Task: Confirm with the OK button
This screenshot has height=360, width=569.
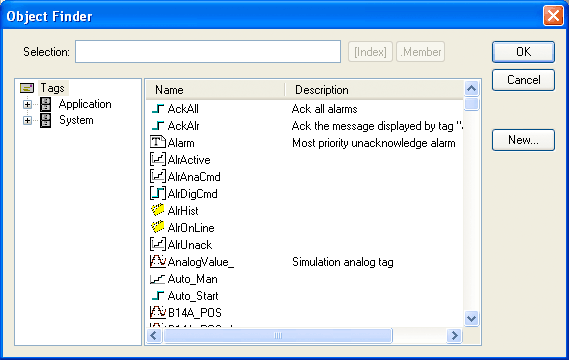Action: 523,52
